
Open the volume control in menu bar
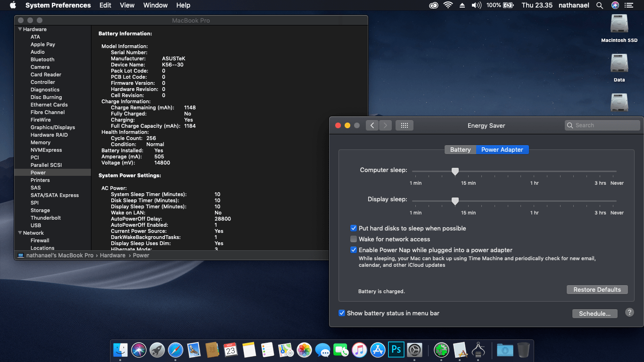click(x=477, y=5)
